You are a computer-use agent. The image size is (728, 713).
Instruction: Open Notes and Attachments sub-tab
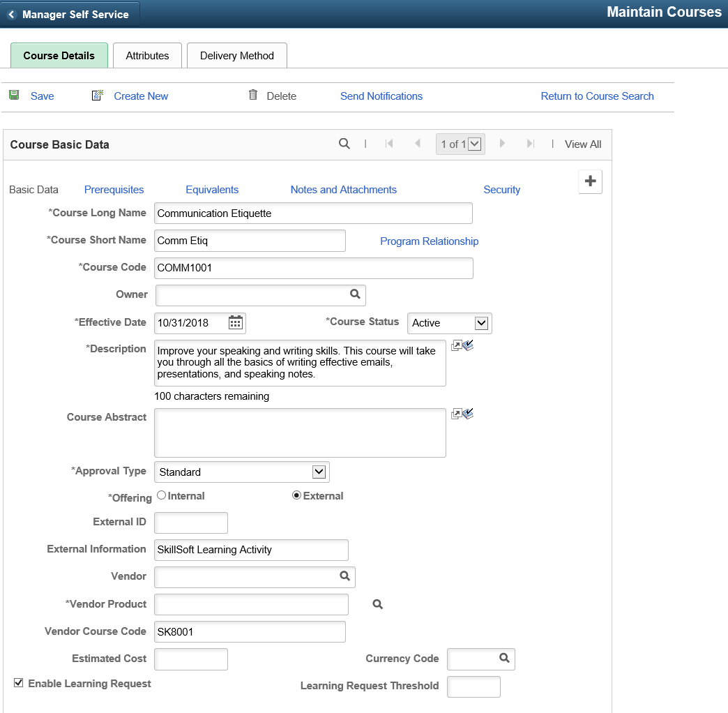tap(344, 190)
